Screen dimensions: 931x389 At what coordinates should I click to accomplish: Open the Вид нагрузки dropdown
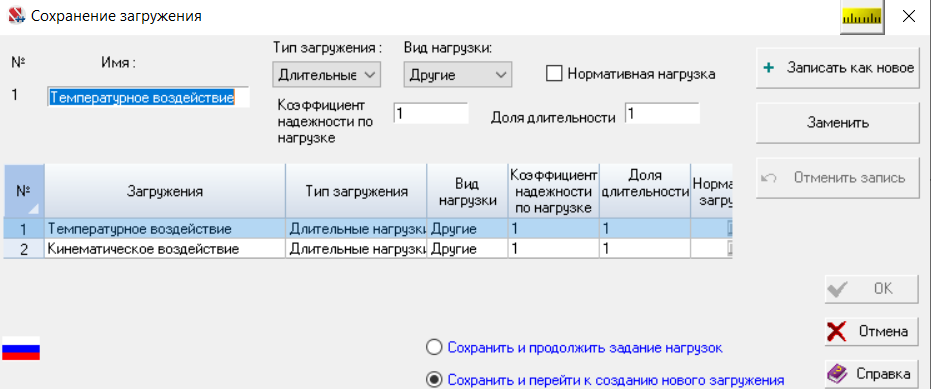coord(457,75)
